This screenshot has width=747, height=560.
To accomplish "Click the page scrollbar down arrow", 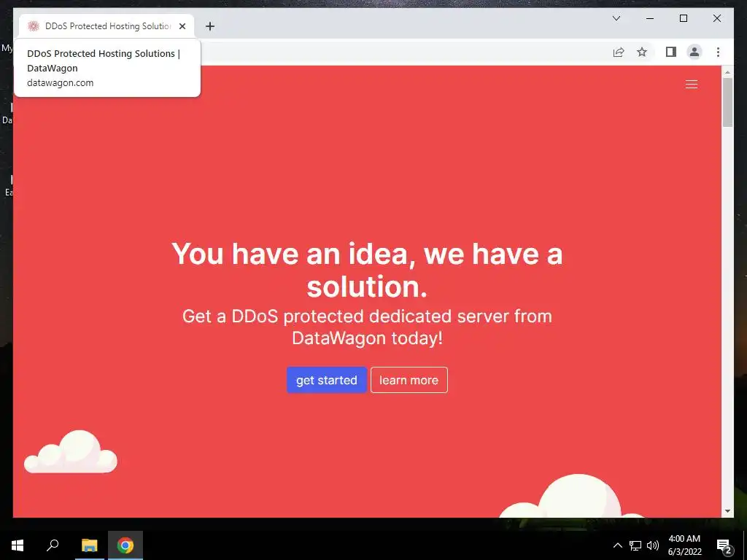I will click(x=727, y=511).
